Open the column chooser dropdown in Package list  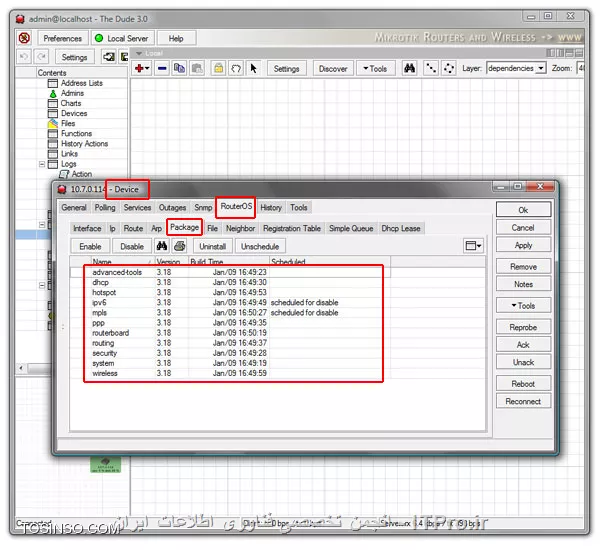pyautogui.click(x=473, y=245)
